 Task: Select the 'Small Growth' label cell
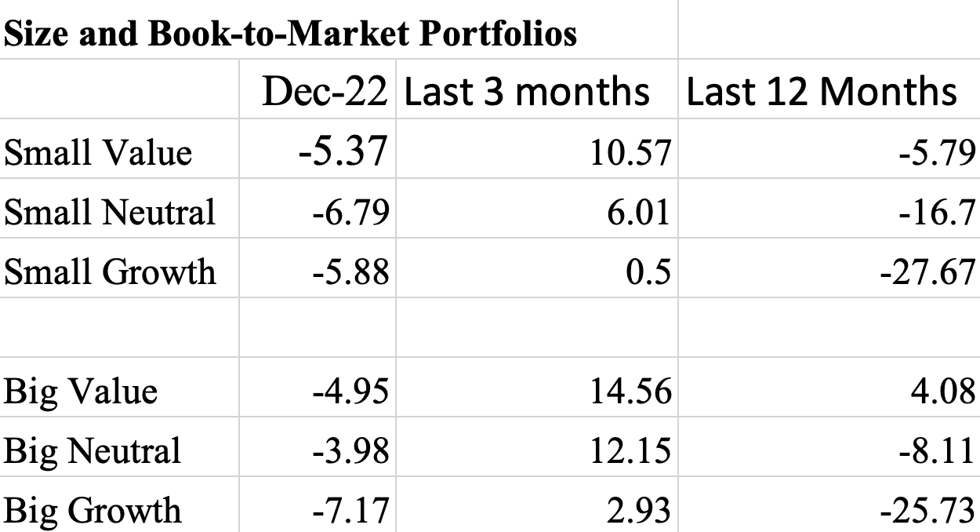coord(110,271)
